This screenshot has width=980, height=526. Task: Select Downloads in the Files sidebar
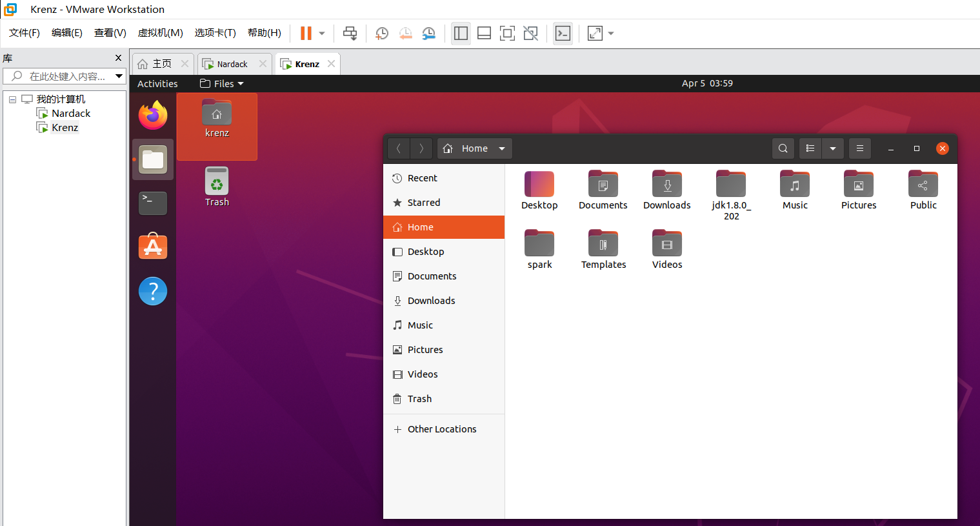[444, 301]
